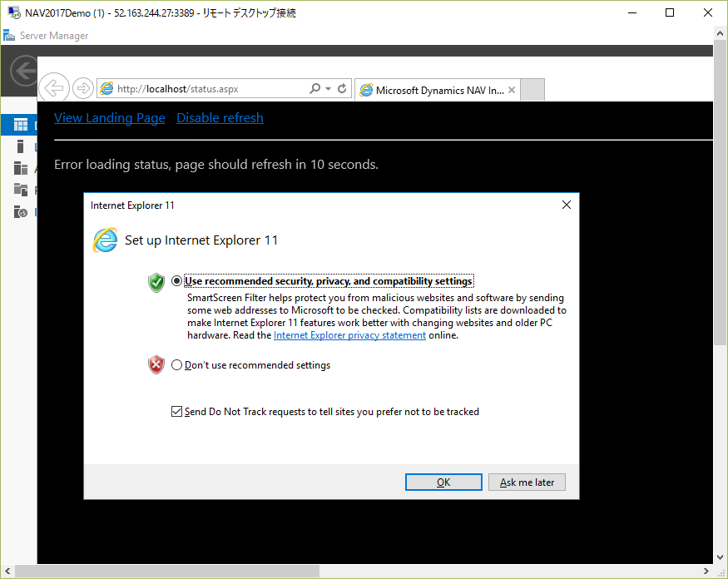Select Don't use recommended settings option
The width and height of the screenshot is (728, 579).
176,365
